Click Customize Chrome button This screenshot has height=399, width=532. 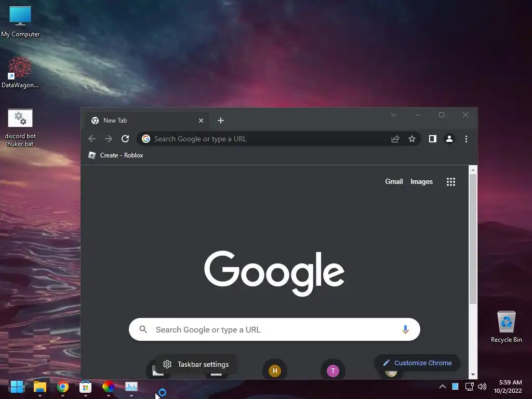(417, 363)
